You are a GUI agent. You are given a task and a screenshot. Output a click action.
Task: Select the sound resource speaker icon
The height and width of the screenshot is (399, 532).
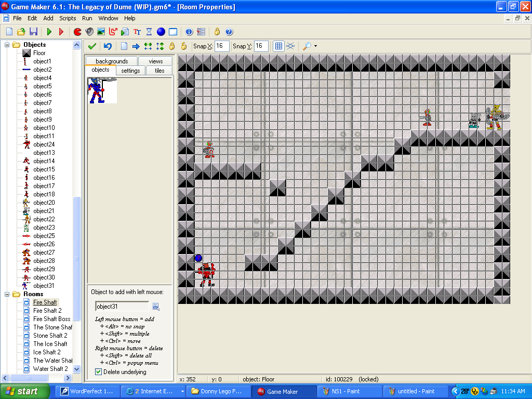pyautogui.click(x=89, y=32)
